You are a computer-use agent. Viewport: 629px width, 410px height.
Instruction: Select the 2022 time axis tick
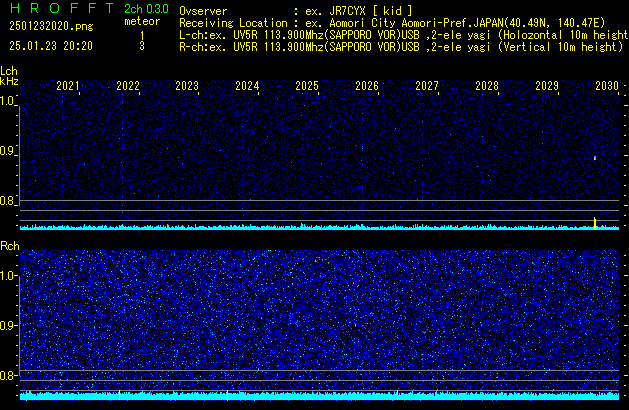(x=128, y=86)
